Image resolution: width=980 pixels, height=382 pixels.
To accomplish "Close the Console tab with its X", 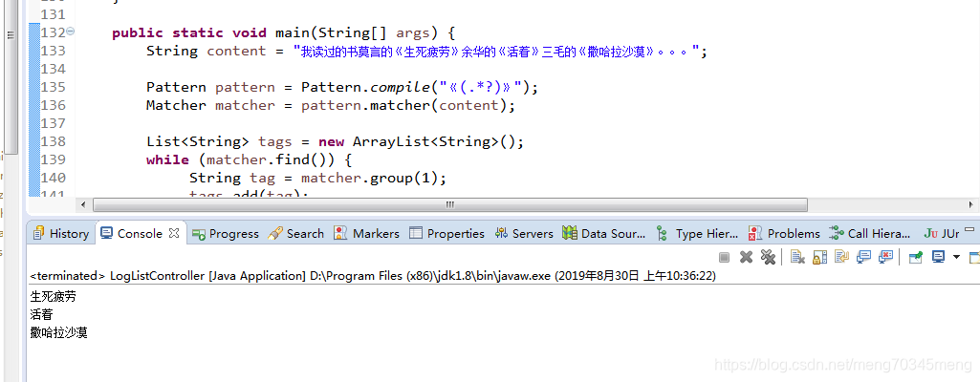I will pos(174,233).
